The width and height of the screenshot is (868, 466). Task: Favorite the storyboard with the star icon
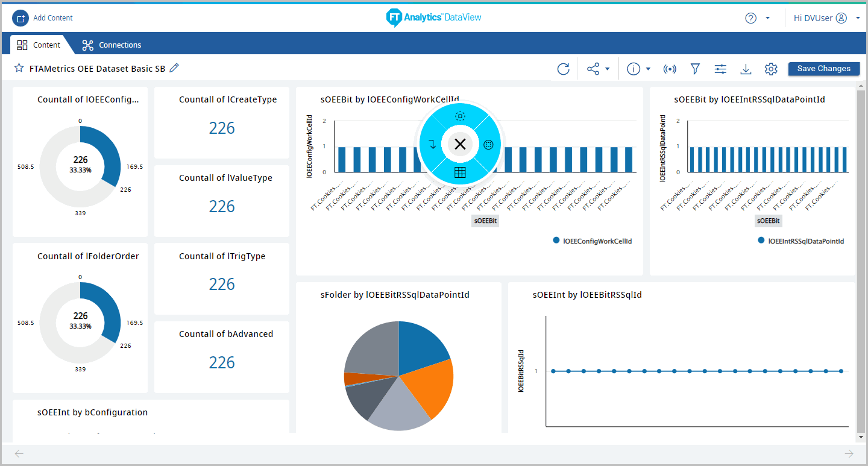(x=19, y=68)
